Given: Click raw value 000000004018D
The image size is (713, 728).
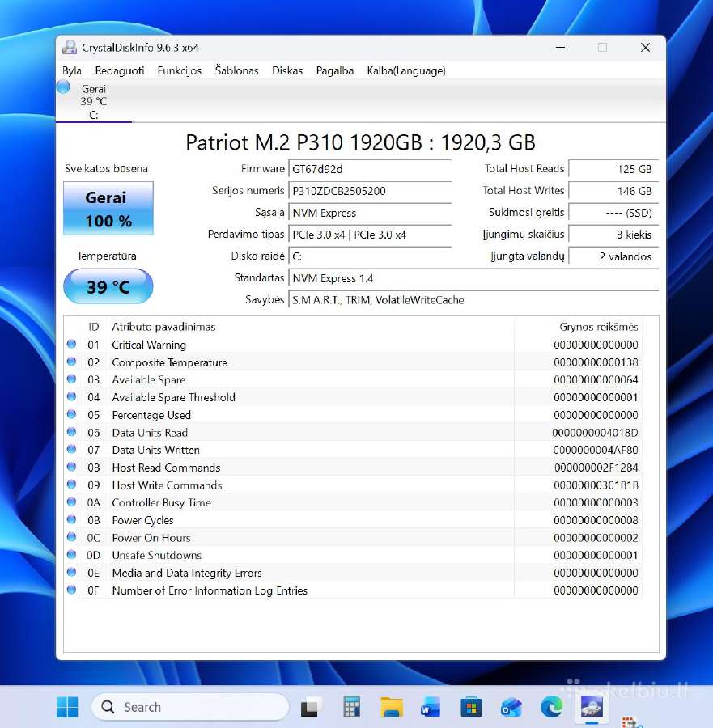Looking at the screenshot, I should point(595,433).
